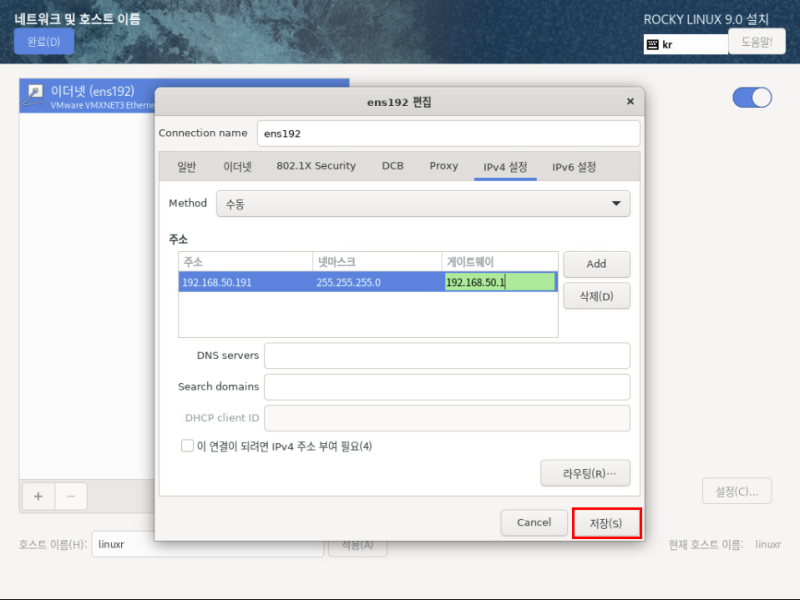Click the Connection name field
Screen dimensions: 800x600
click(448, 134)
